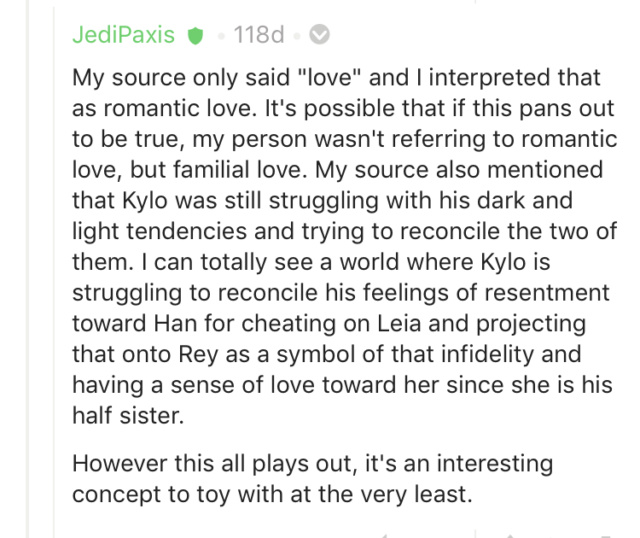
Task: Open the JediPaxis user profile
Action: click(123, 34)
